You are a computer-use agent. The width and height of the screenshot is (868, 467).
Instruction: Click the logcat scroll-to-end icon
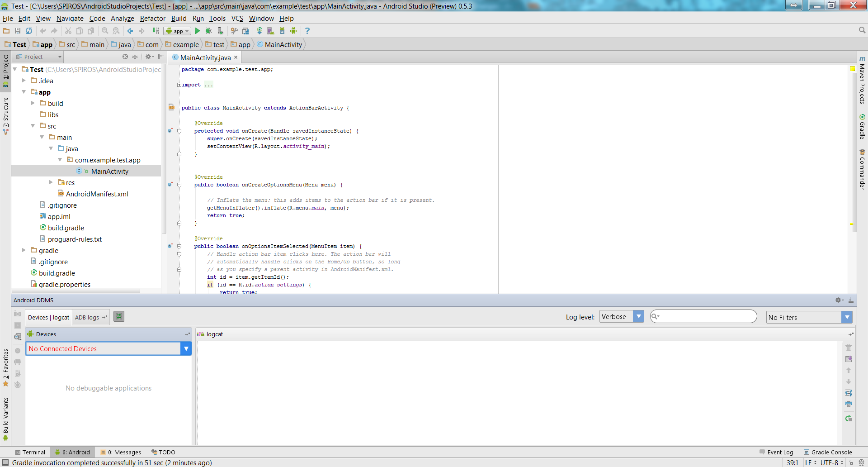pos(849,359)
